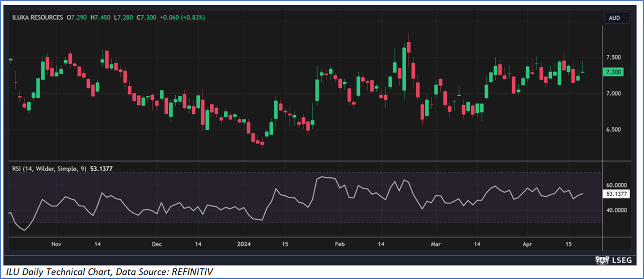Click the LSEG logo
644x279 pixels.
613,260
